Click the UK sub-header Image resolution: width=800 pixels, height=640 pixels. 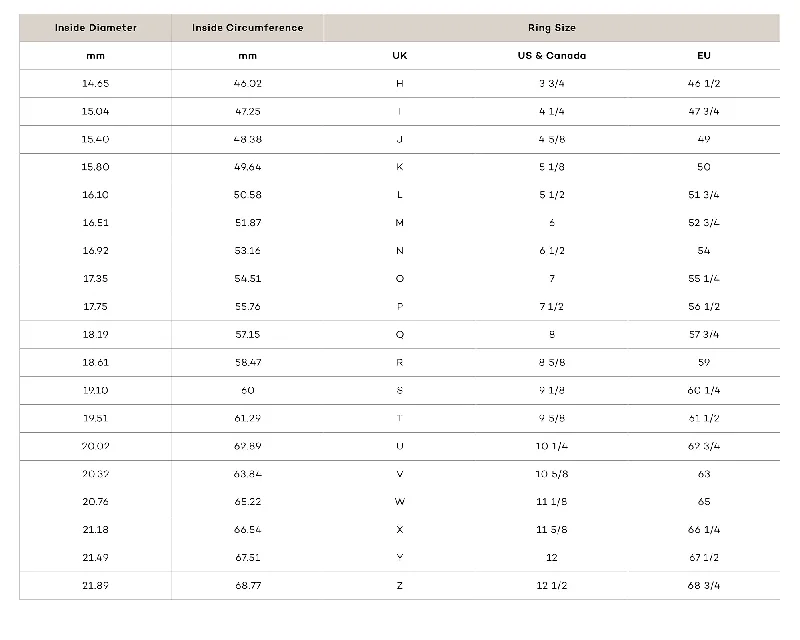(x=399, y=56)
